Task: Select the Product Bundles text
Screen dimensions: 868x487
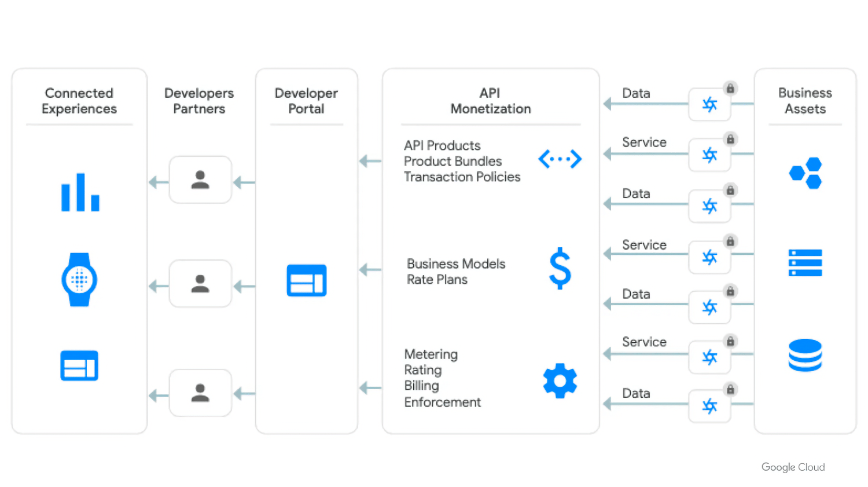Action: point(453,161)
